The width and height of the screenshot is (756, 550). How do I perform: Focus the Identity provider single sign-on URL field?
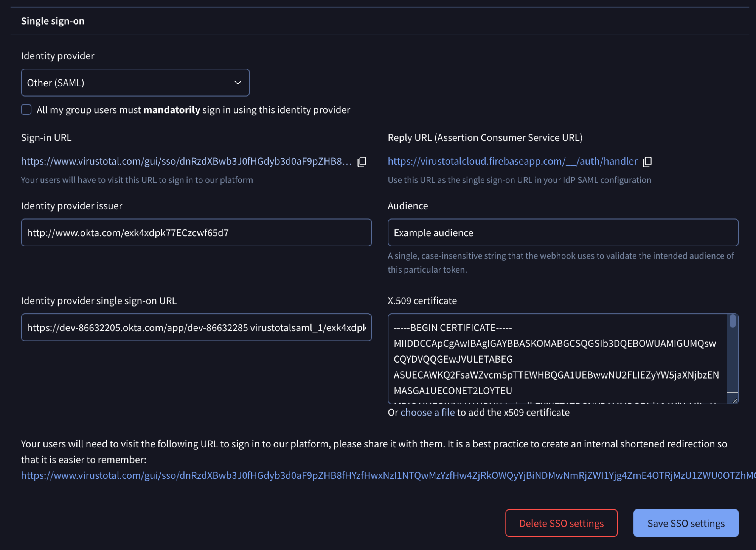tap(196, 327)
